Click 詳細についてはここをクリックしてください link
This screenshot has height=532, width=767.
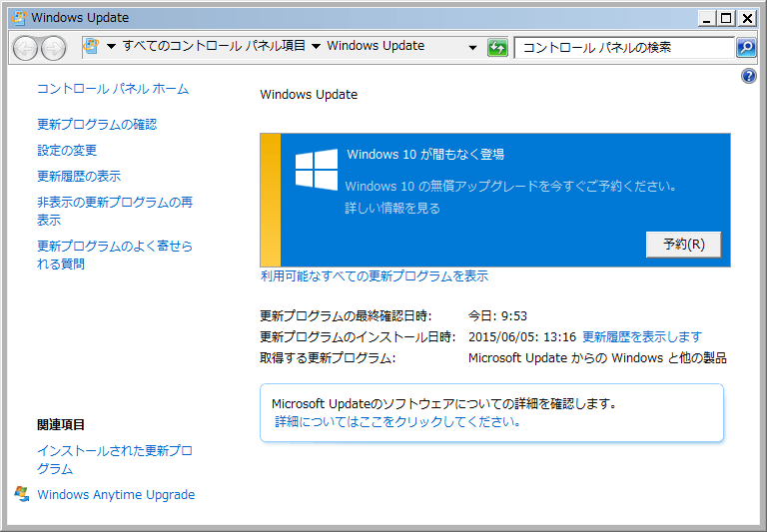[397, 421]
